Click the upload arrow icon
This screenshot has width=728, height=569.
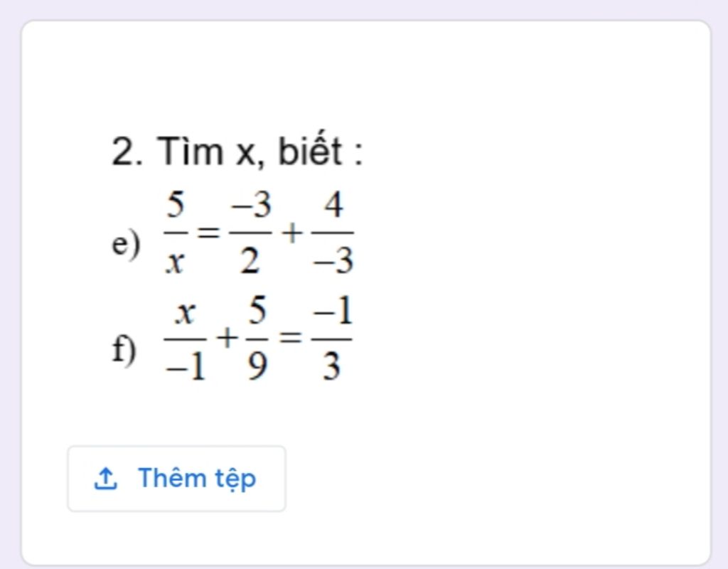[105, 479]
